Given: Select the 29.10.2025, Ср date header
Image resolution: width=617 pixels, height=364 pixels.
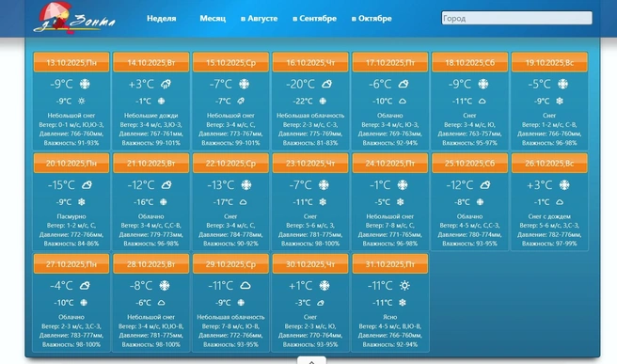Looking at the screenshot, I should coord(230,264).
